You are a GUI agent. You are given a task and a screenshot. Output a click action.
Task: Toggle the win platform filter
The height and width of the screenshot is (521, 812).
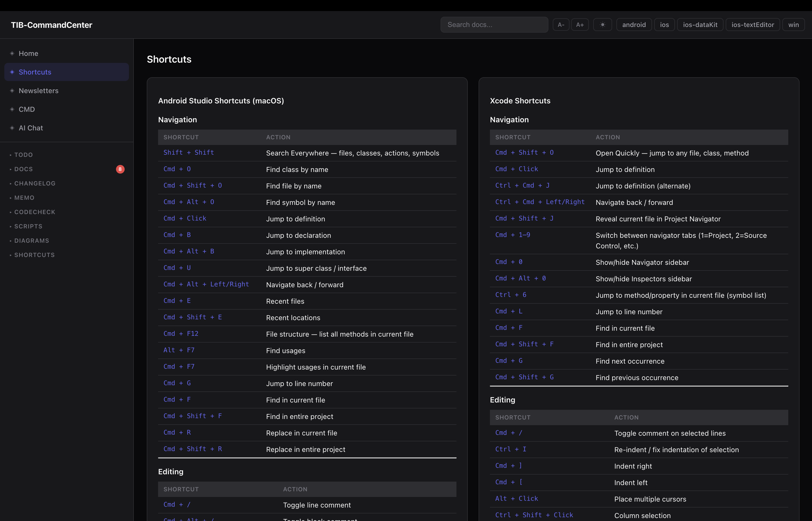point(793,24)
